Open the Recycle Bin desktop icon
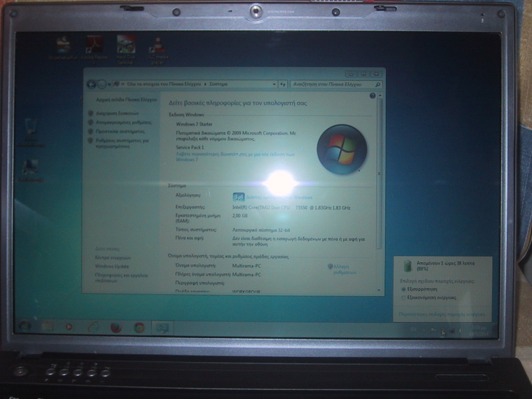The image size is (532, 399). point(31,132)
